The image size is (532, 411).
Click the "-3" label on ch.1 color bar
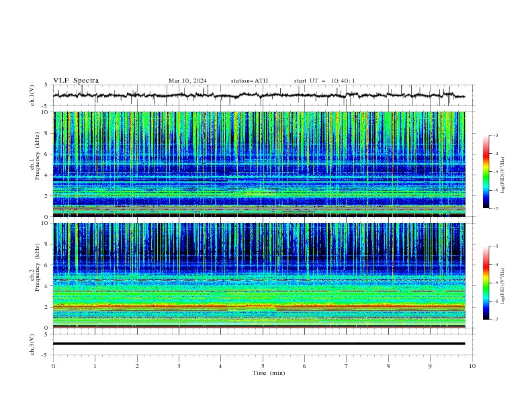(x=495, y=135)
